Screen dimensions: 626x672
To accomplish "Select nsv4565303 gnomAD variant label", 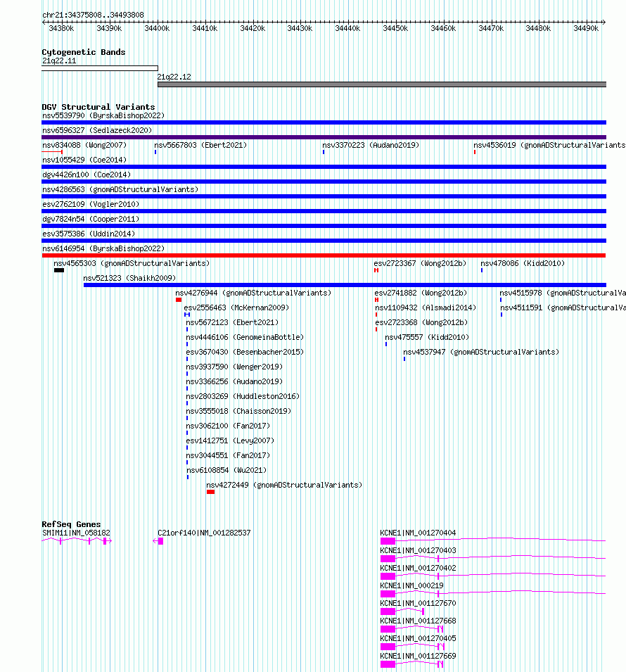I will click(x=132, y=264).
